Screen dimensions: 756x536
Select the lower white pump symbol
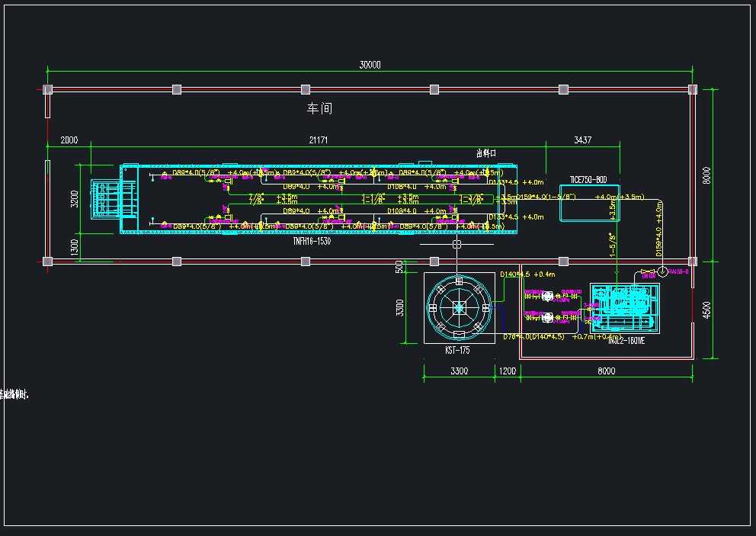click(547, 316)
